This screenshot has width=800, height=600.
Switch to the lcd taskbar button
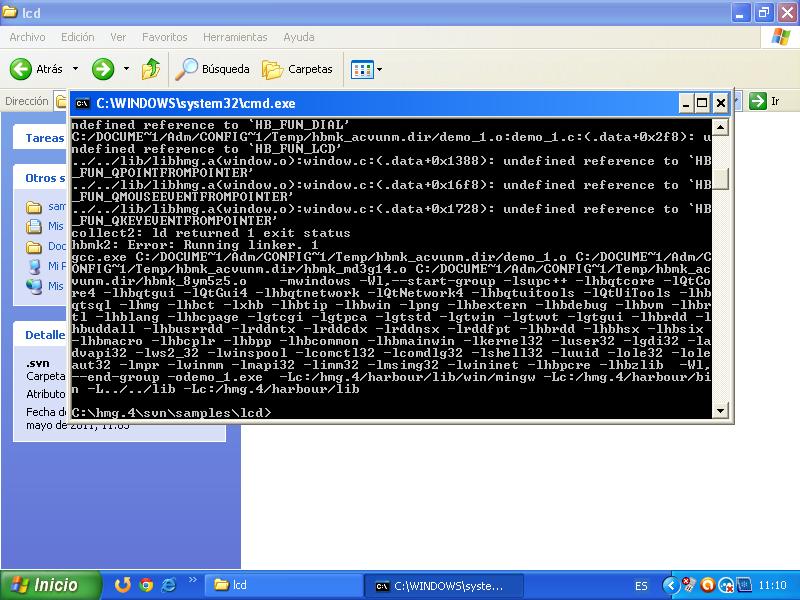pyautogui.click(x=284, y=585)
